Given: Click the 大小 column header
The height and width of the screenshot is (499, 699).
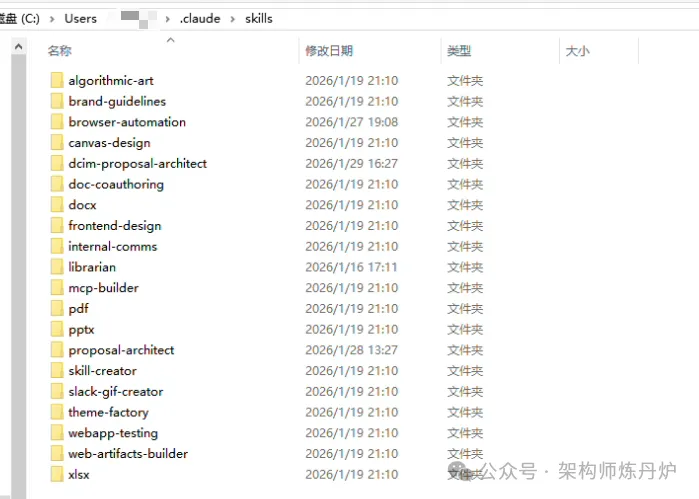Looking at the screenshot, I should (577, 51).
